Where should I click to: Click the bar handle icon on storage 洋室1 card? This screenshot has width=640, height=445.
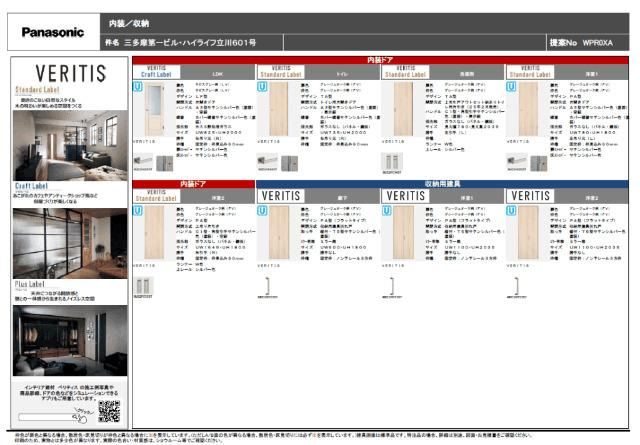pyautogui.click(x=392, y=287)
